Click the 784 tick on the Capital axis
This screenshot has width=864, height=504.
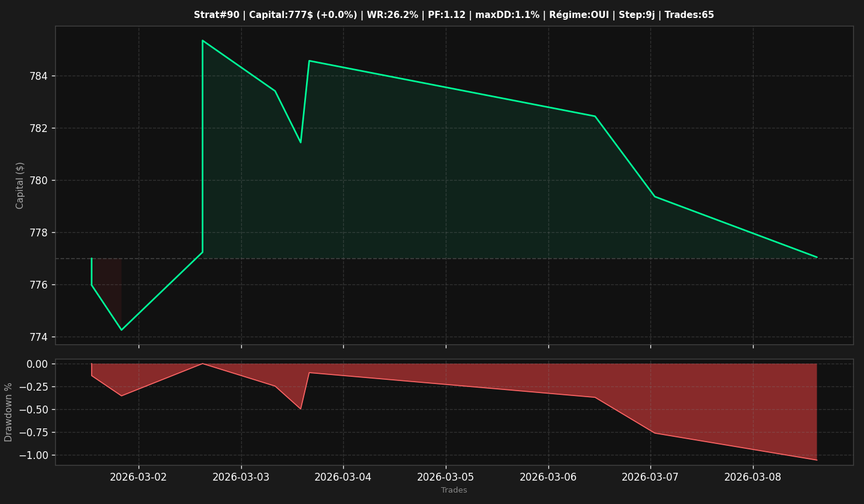(x=38, y=76)
